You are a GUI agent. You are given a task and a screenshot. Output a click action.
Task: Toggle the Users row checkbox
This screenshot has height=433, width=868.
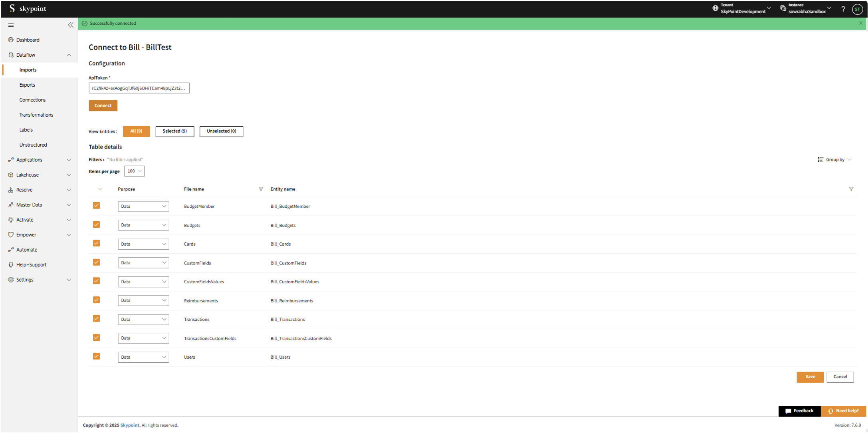96,356
